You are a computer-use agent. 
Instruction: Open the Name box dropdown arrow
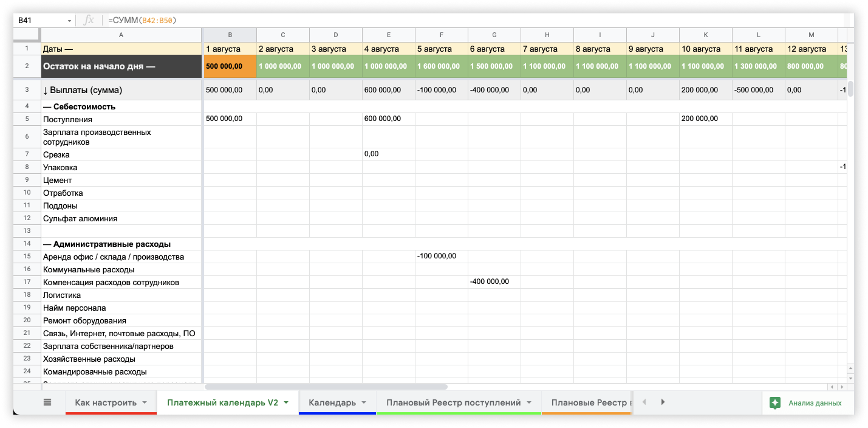tap(69, 21)
